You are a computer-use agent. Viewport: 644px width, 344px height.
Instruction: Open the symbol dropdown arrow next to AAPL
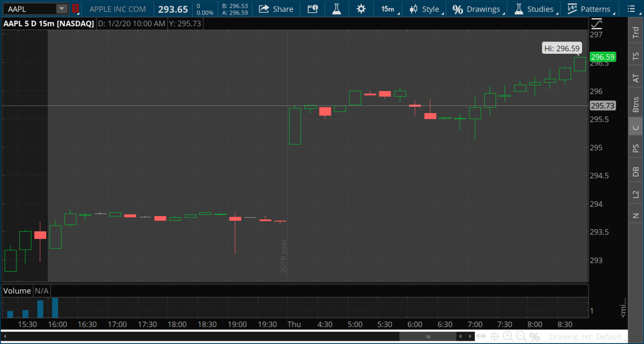62,9
